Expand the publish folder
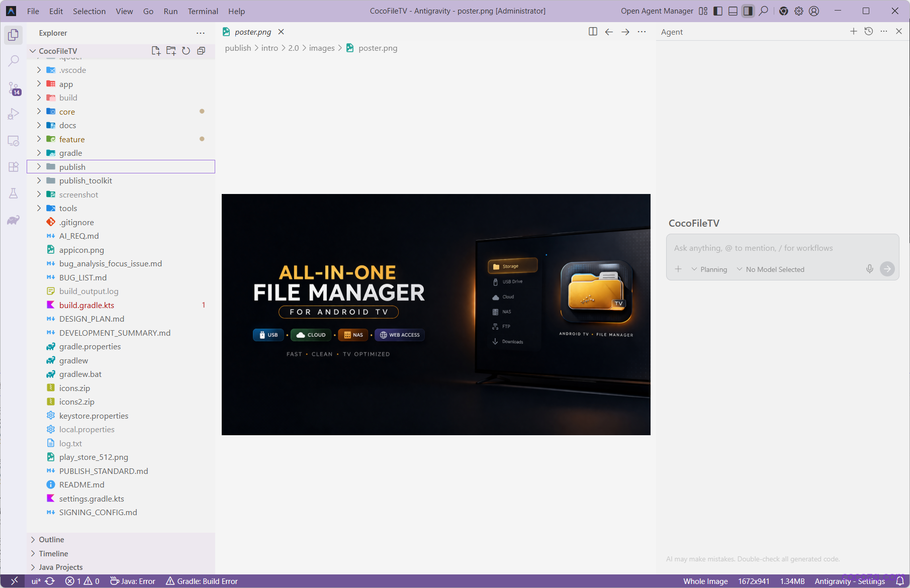Image resolution: width=910 pixels, height=588 pixels. [121, 167]
